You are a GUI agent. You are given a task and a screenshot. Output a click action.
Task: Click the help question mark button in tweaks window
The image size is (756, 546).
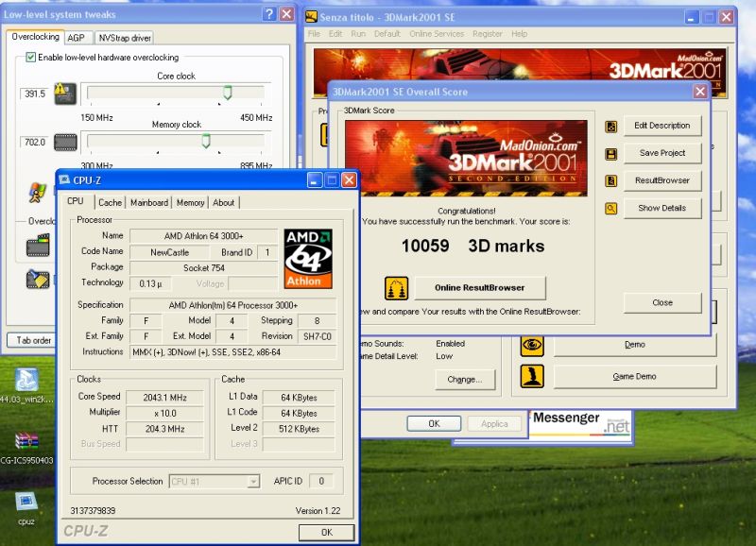click(269, 14)
